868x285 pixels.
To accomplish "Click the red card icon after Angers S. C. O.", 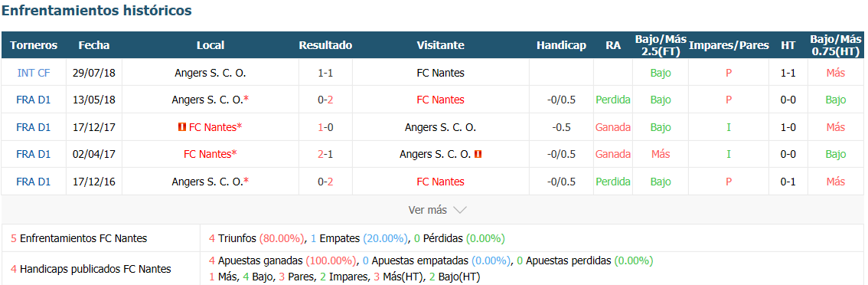I will [x=478, y=154].
